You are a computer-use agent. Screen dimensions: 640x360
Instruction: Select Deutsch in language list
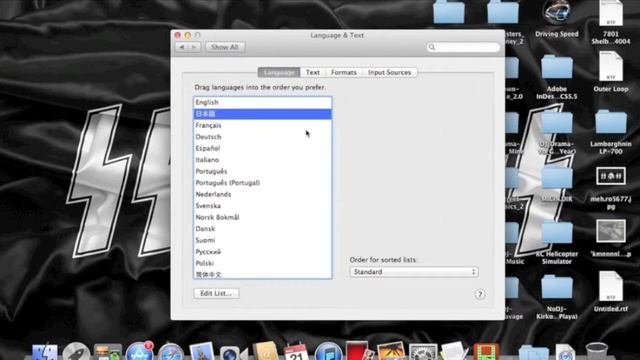tap(263, 137)
